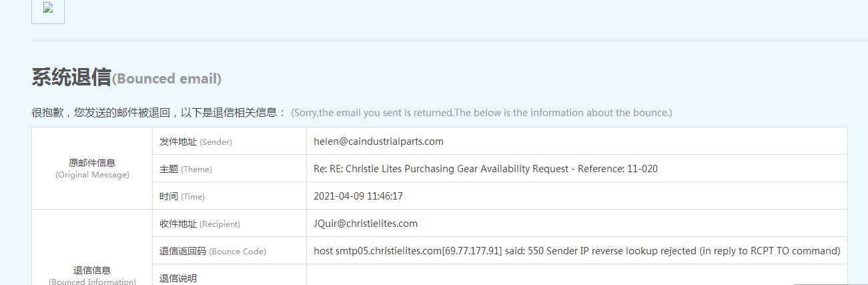This screenshot has width=868, height=285.
Task: Click the 原邮件信息 Original Message cell
Action: point(92,168)
